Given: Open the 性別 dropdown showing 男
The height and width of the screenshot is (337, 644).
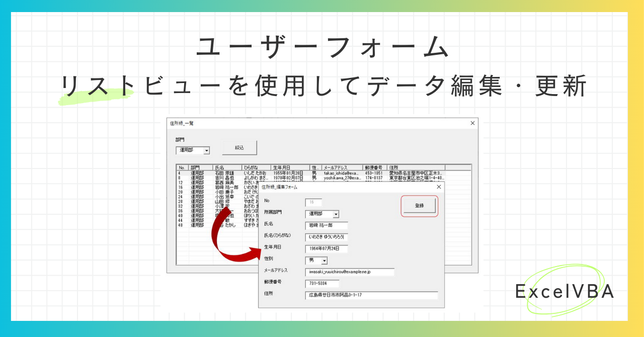Looking at the screenshot, I should [x=325, y=261].
